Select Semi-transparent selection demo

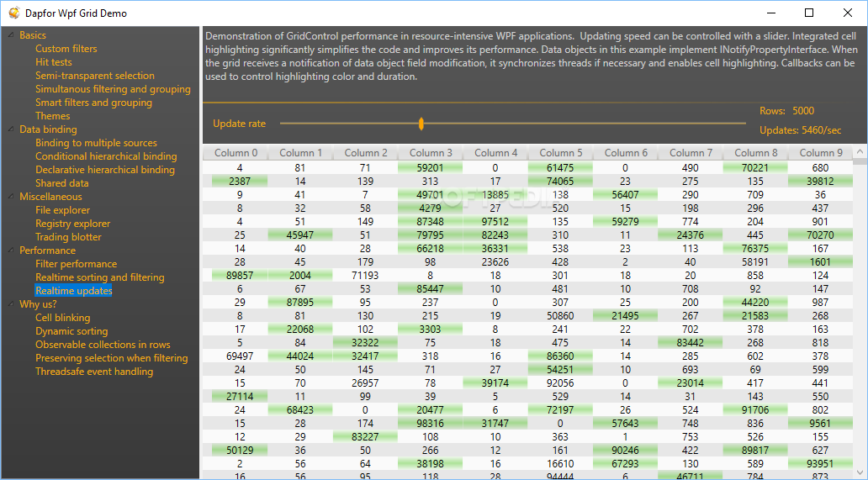coord(95,75)
